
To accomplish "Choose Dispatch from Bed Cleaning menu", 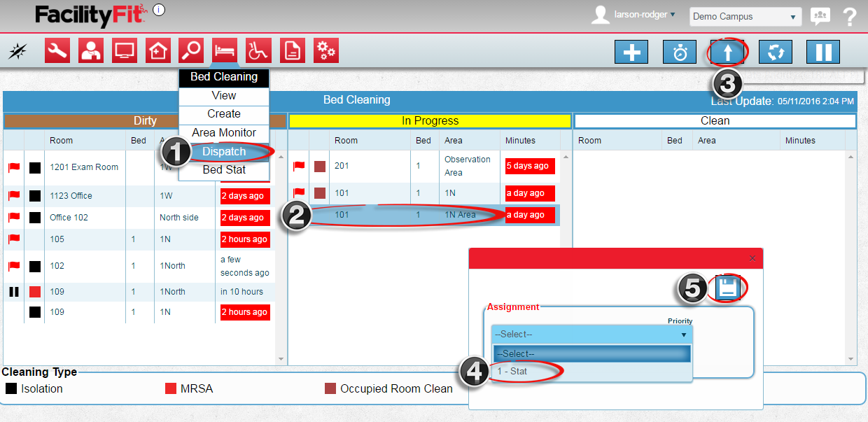I will click(225, 151).
